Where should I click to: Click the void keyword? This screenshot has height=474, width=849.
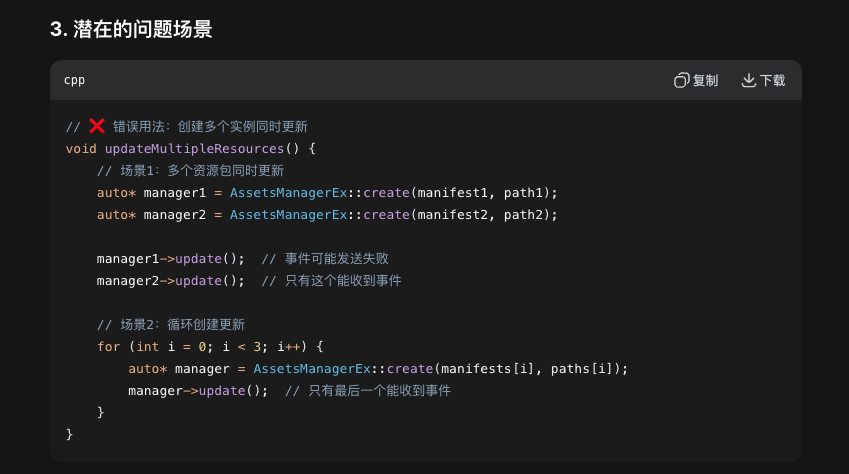[81, 148]
